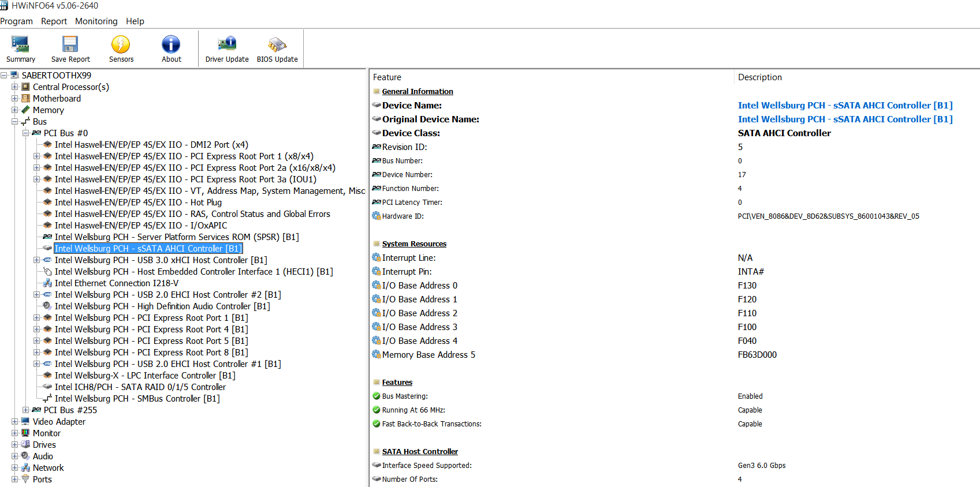980x487 pixels.
Task: Open the Monitoring menu
Action: pyautogui.click(x=96, y=21)
